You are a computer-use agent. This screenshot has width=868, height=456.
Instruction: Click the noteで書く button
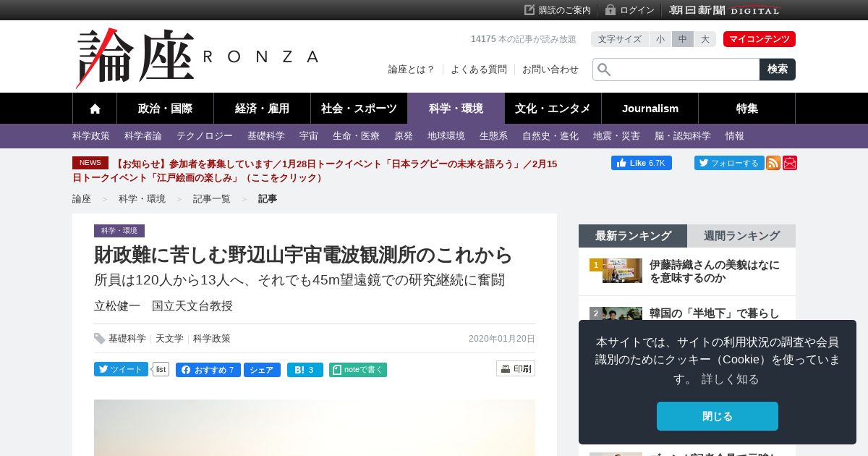click(x=357, y=370)
